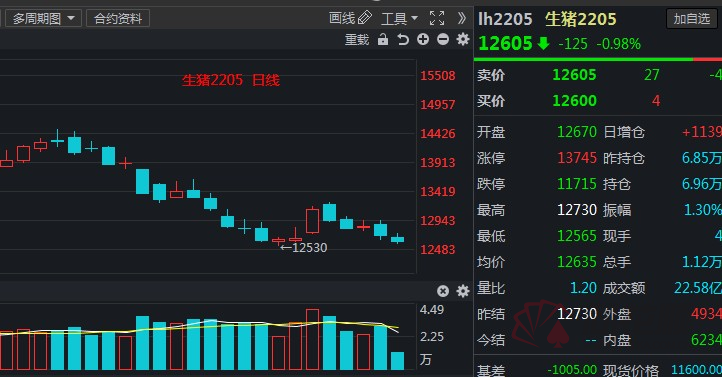Click the 12530 low price marker

(304, 248)
